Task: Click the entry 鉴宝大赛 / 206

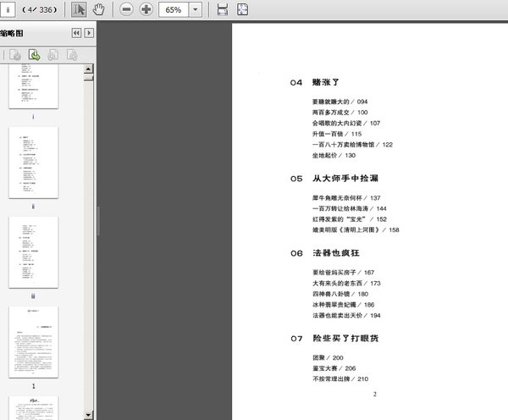Action: (x=334, y=368)
